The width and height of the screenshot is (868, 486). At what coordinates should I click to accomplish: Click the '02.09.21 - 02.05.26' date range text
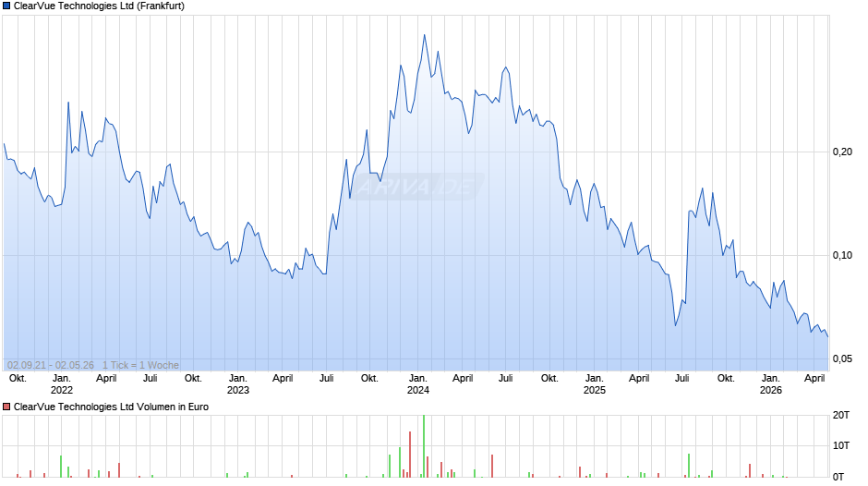coord(51,366)
